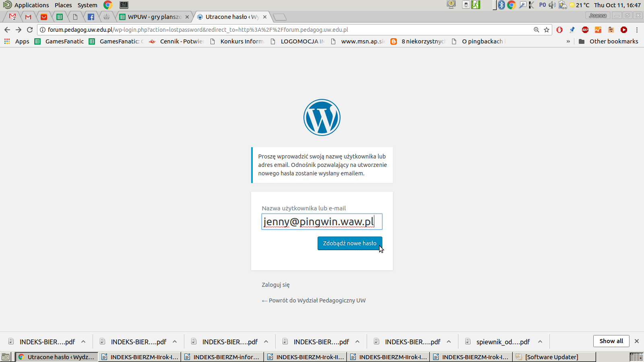Screen dimensions: 644x362
Task: Click the WordPress logo
Action: tap(322, 117)
